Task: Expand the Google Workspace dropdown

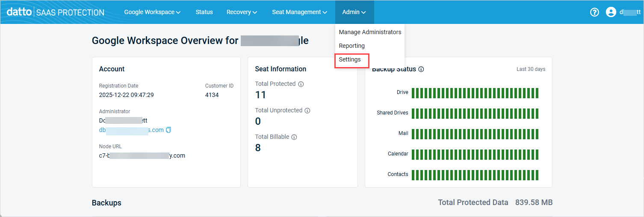Action: point(152,12)
